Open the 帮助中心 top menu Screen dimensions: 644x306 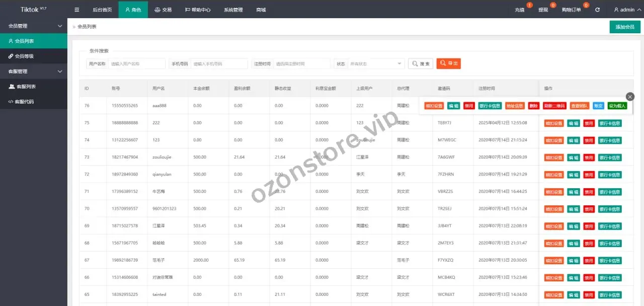[198, 10]
